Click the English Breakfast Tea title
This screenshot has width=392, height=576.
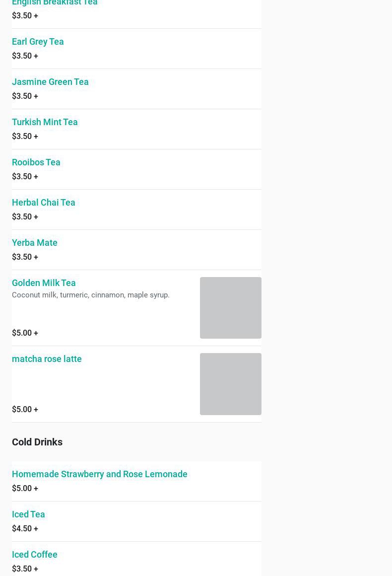click(x=55, y=3)
